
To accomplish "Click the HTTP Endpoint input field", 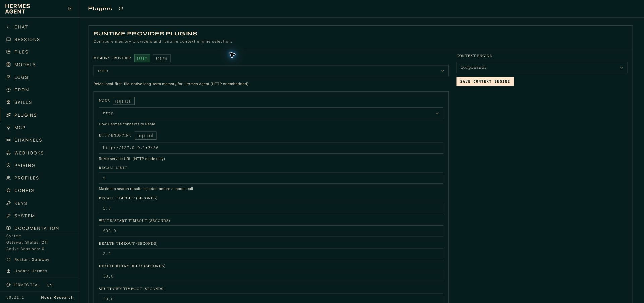I will click(271, 148).
